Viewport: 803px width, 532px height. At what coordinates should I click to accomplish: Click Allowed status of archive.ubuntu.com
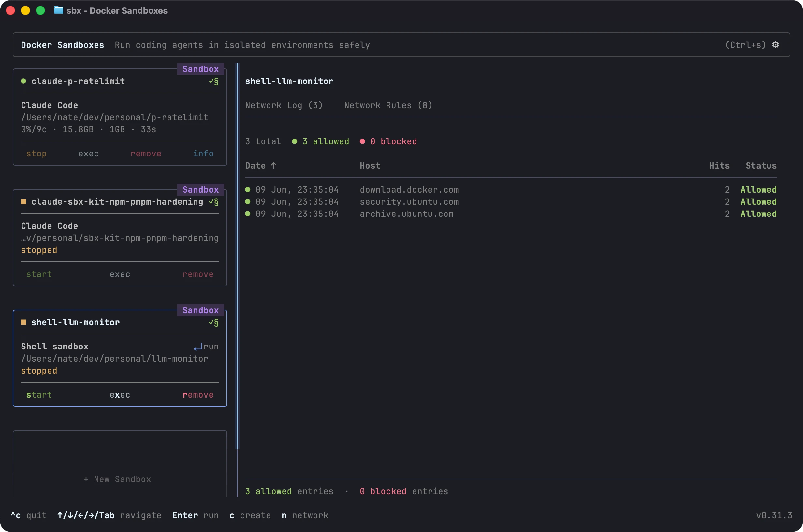pyautogui.click(x=758, y=214)
